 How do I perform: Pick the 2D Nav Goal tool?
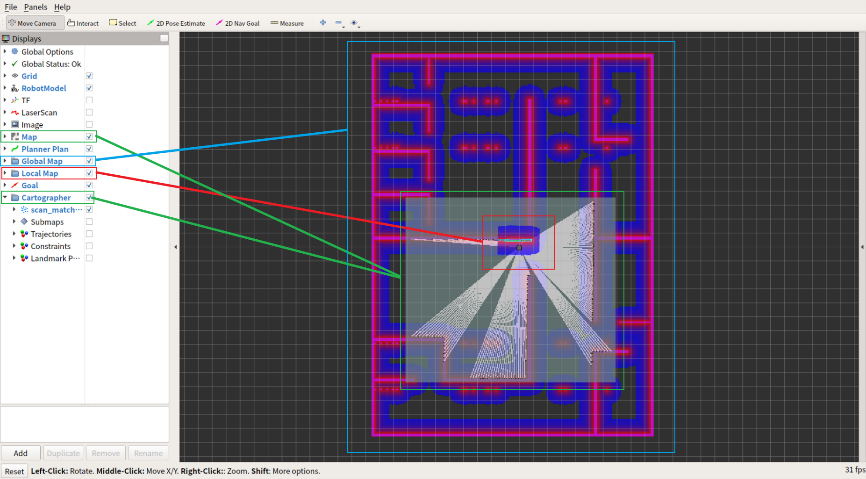(x=237, y=23)
